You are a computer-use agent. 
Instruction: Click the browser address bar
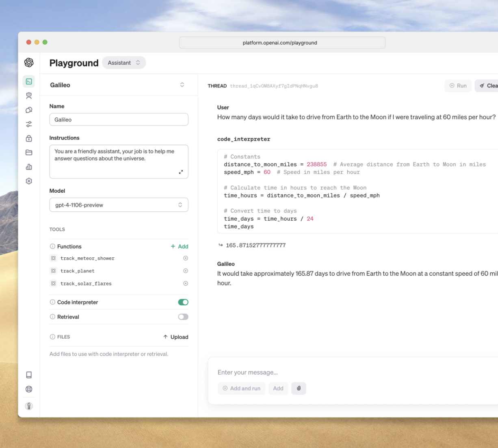pos(282,43)
